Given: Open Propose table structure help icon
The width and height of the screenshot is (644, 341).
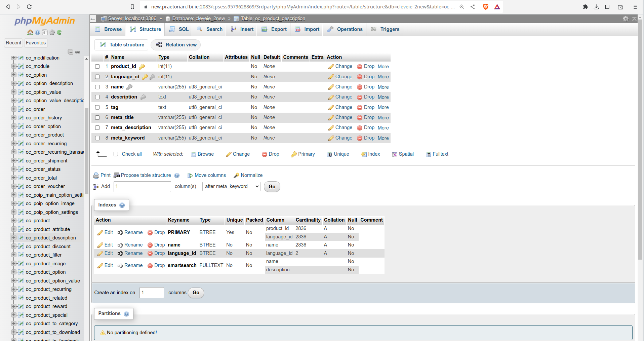Looking at the screenshot, I should pyautogui.click(x=177, y=176).
